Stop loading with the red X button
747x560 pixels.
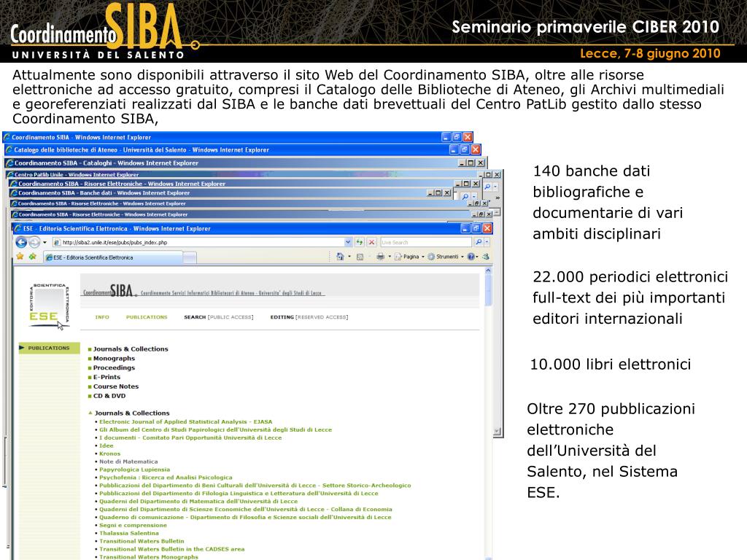click(371, 242)
